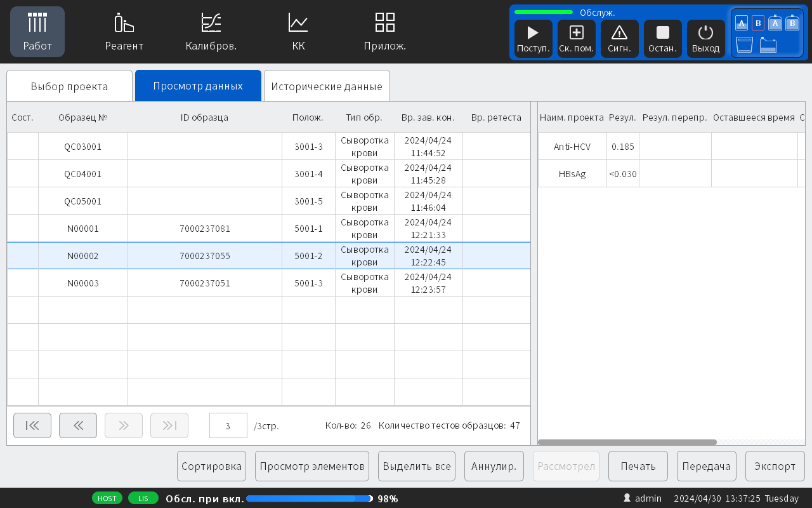The height and width of the screenshot is (508, 812).
Task: Click the Выделить все button
Action: coord(417,466)
